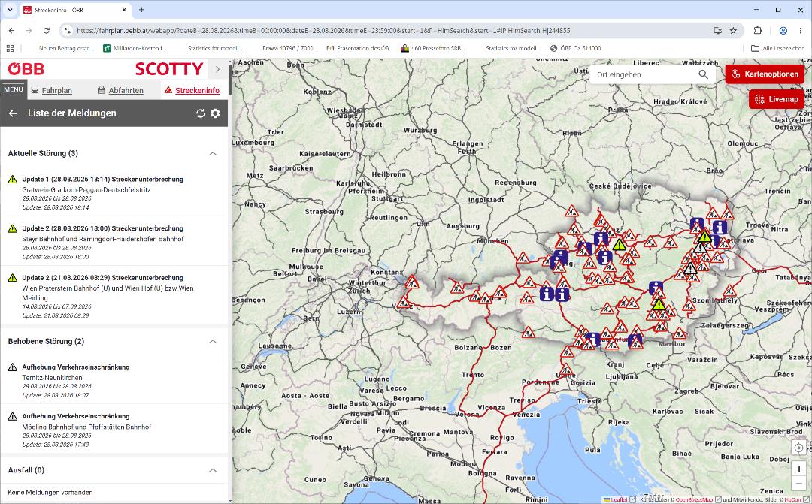This screenshot has height=504, width=812.
Task: Open the apps grid in bookmarks bar
Action: pyautogui.click(x=10, y=48)
